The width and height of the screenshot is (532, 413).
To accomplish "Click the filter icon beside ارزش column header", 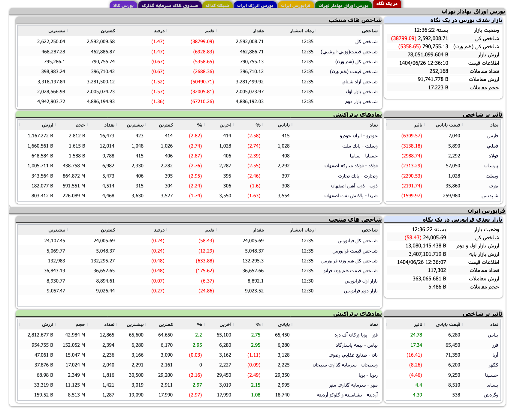I will 55,124.
